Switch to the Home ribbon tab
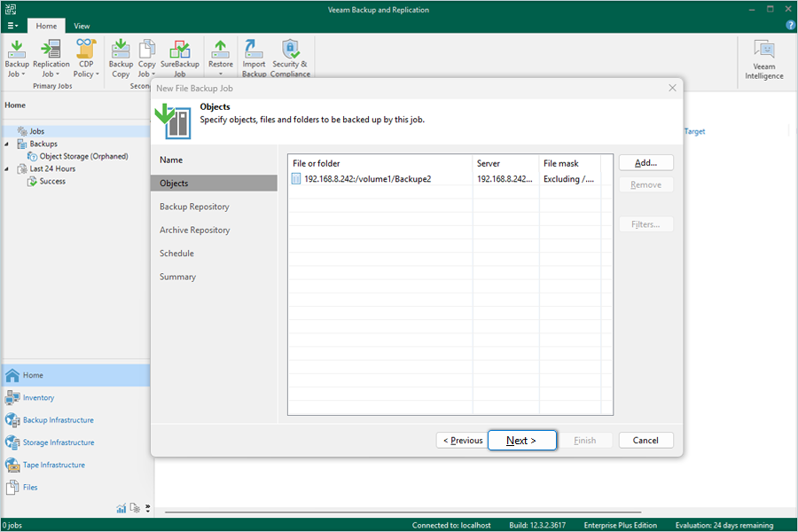This screenshot has width=798, height=532. coord(46,26)
